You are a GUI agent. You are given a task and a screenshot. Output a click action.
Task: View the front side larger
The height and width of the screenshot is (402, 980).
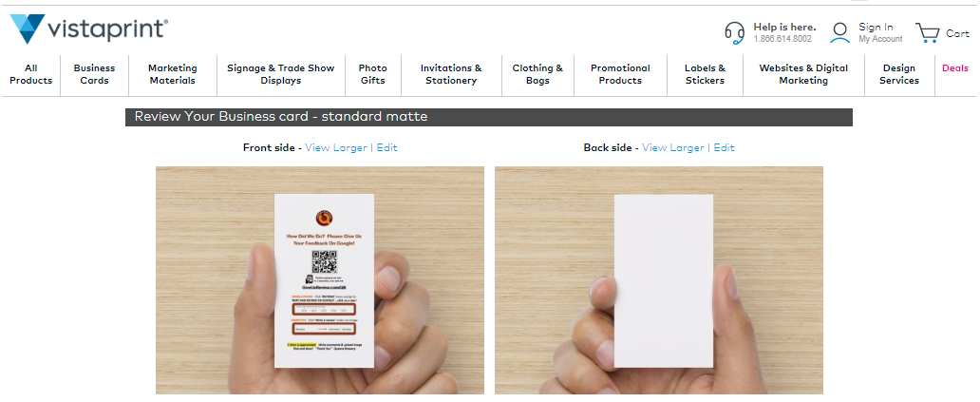click(x=335, y=147)
